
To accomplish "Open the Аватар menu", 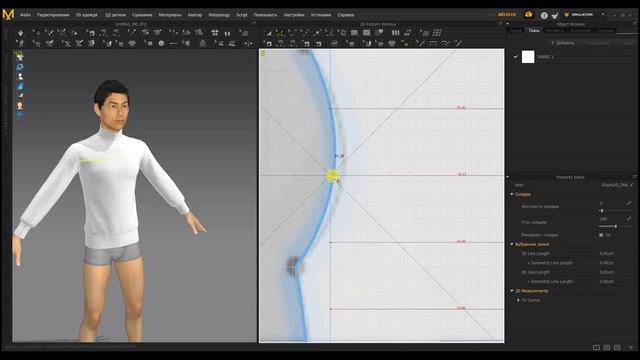I will point(195,15).
